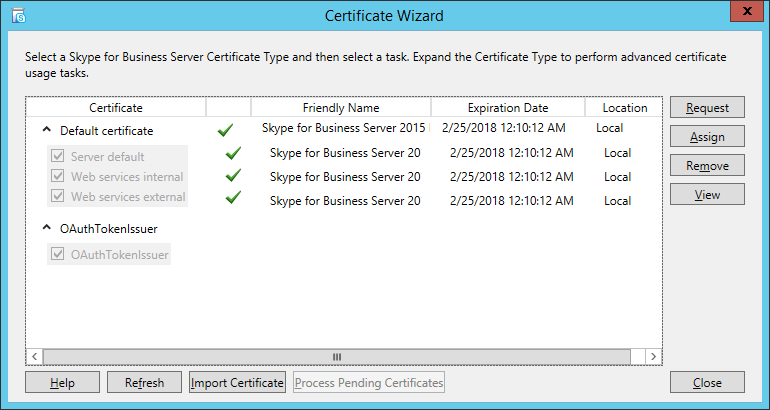Click the horizontal scrollbar right arrow
Image resolution: width=770 pixels, height=410 pixels.
(653, 356)
